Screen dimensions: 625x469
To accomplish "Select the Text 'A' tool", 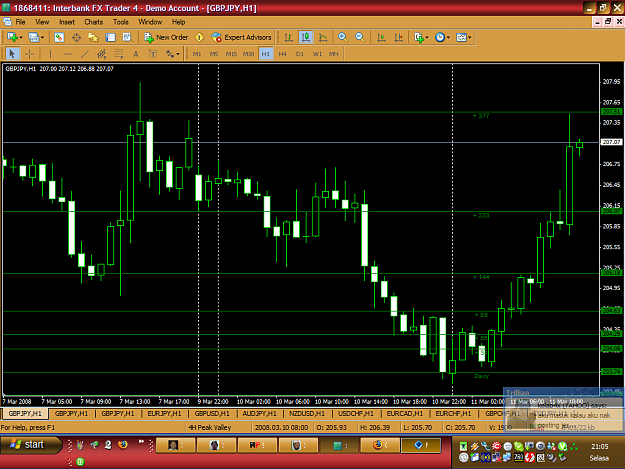I will 136,53.
